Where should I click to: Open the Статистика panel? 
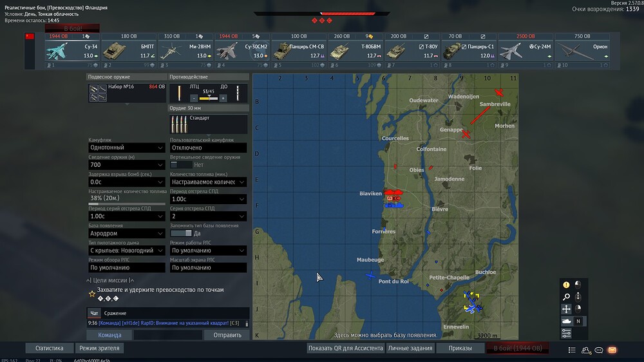(50, 348)
